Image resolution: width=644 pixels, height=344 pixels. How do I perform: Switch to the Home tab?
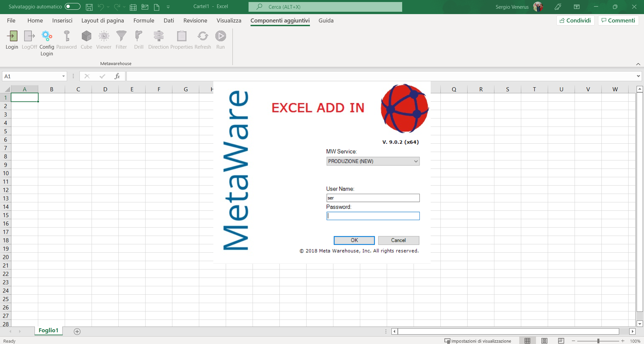[35, 20]
